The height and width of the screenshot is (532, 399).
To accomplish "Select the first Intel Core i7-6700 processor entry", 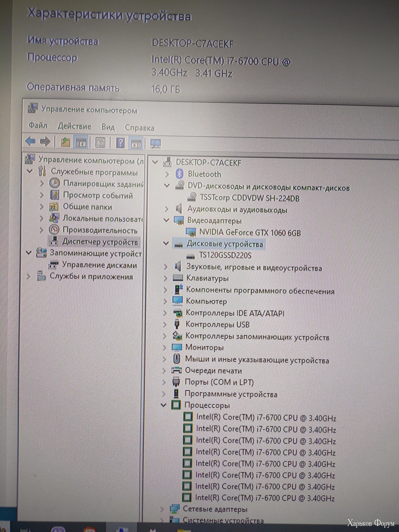I will point(266,417).
